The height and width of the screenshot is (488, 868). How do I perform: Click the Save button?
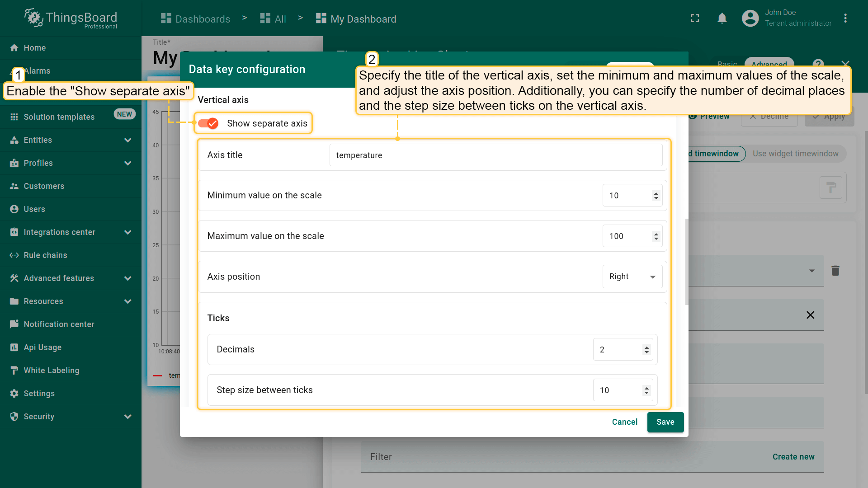[665, 422]
